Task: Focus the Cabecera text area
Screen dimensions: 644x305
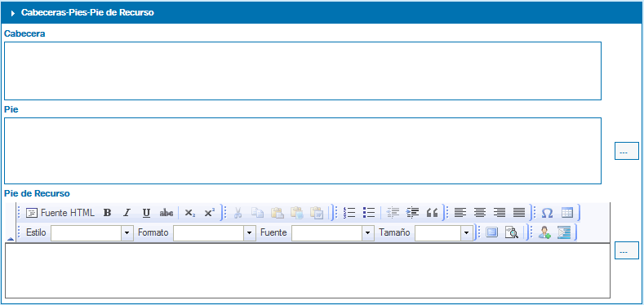Action: point(303,71)
